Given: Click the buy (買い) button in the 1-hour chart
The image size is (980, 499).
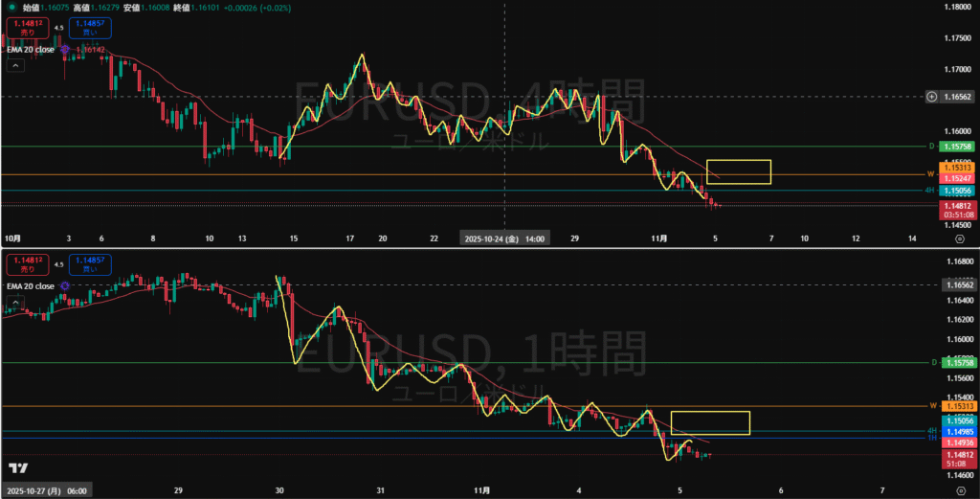Looking at the screenshot, I should click(90, 263).
